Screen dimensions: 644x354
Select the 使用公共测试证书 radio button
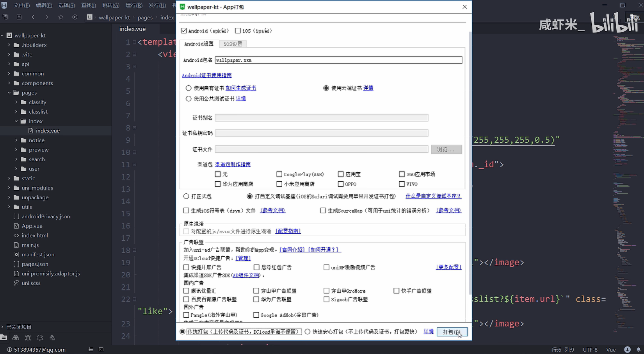coord(189,99)
